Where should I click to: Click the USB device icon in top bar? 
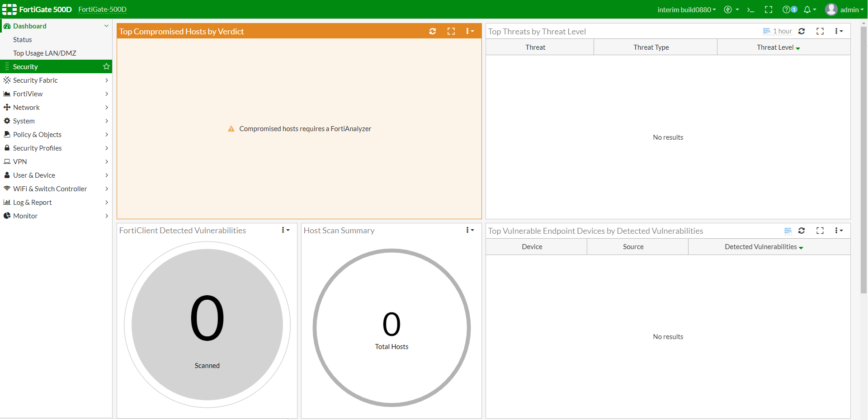point(729,9)
